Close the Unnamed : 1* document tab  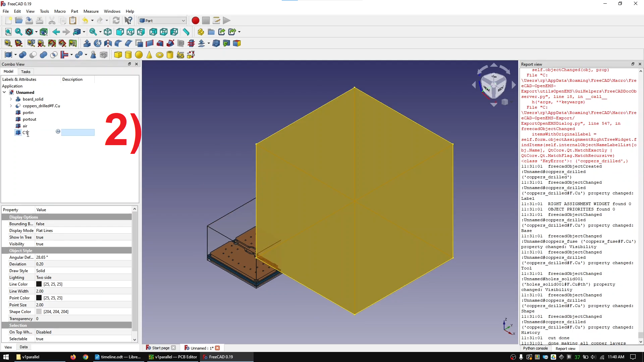[x=217, y=348]
